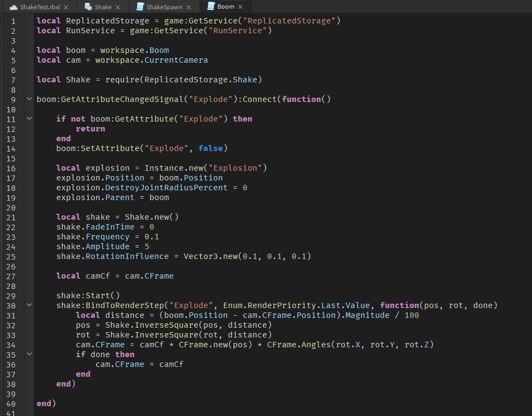The height and width of the screenshot is (416, 532).
Task: Click the RotationInfluence property on line 25
Action: tap(128, 256)
